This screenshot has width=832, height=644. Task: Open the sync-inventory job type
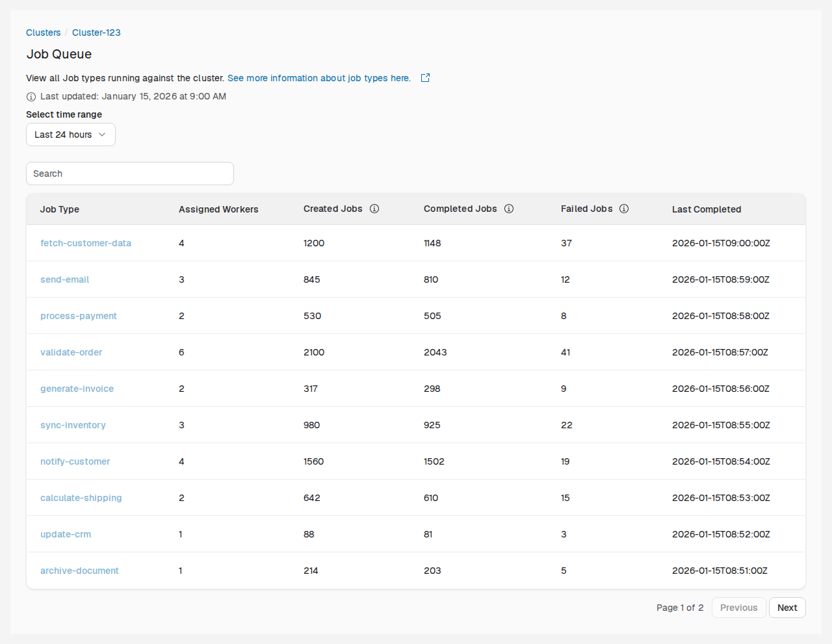click(73, 425)
